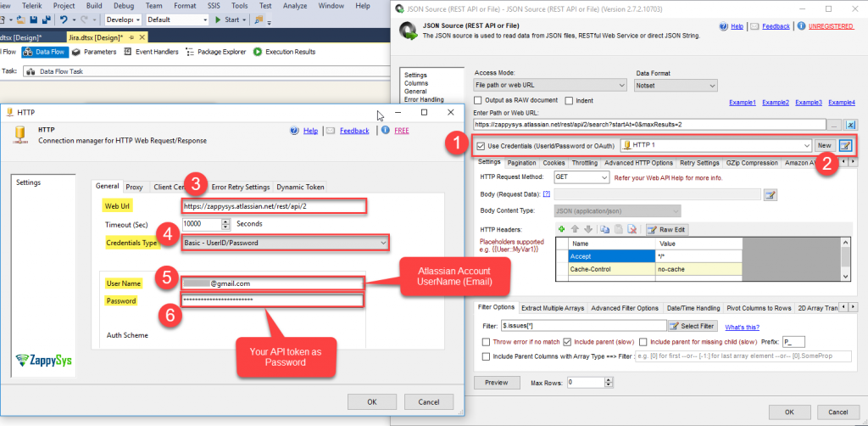The width and height of the screenshot is (868, 426).
Task: Click the green add header plus icon
Action: pos(561,229)
